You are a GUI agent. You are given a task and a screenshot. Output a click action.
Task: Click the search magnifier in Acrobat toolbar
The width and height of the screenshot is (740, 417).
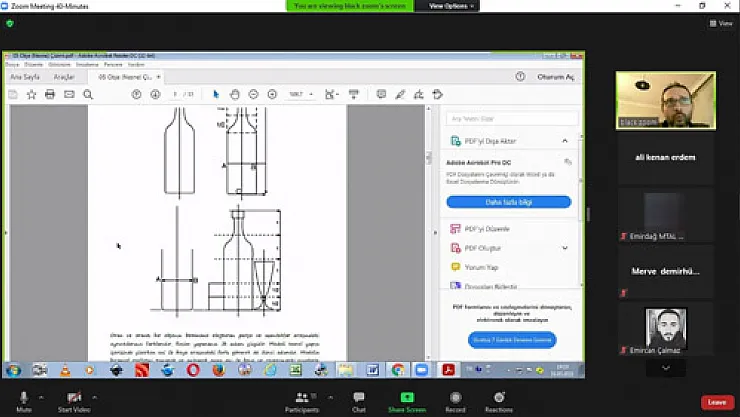click(x=88, y=94)
